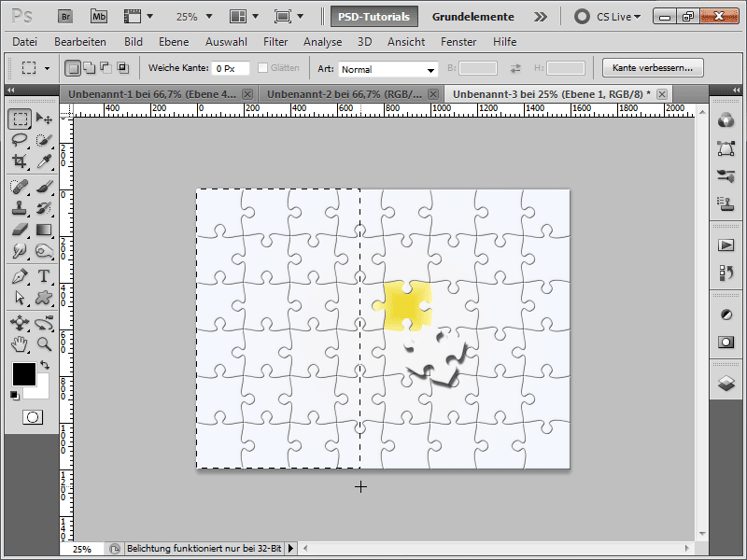
Task: Open the Ebene menu
Action: (x=174, y=42)
